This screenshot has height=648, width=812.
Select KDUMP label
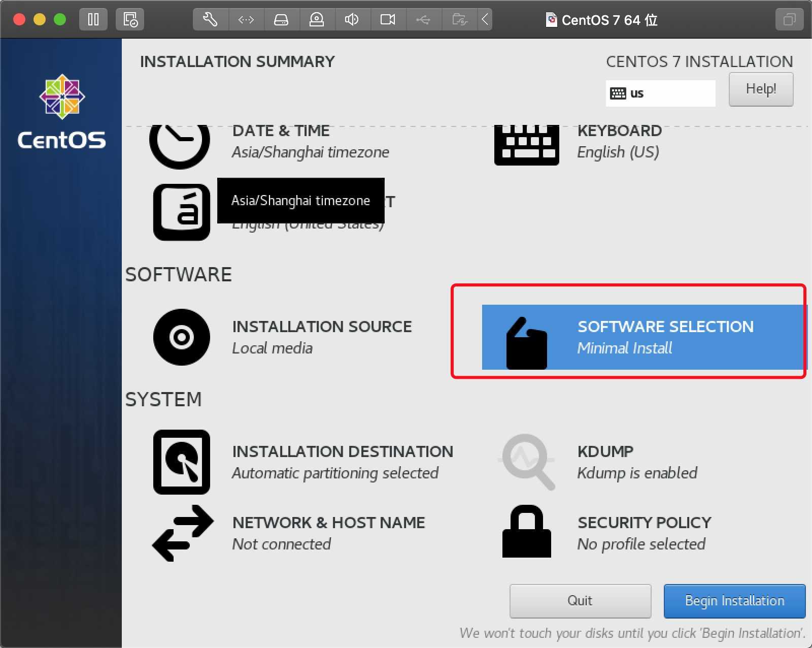point(605,451)
